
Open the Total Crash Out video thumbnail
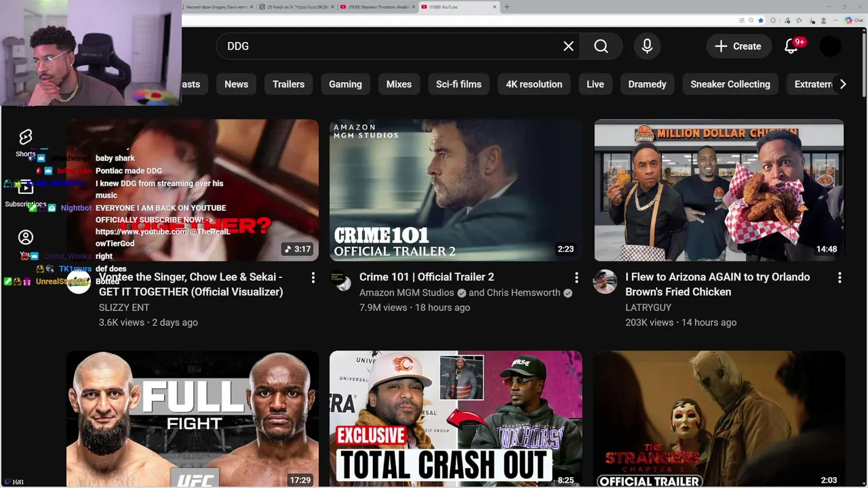point(456,419)
